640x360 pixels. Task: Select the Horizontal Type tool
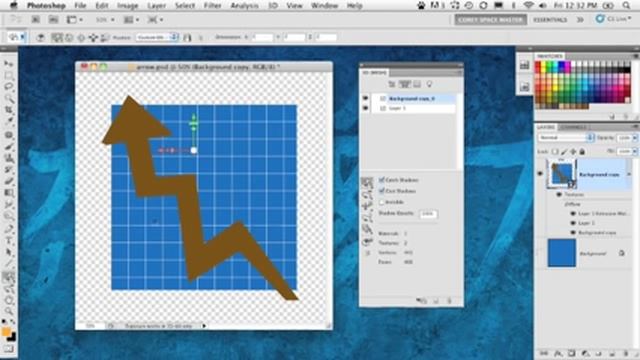(9, 241)
